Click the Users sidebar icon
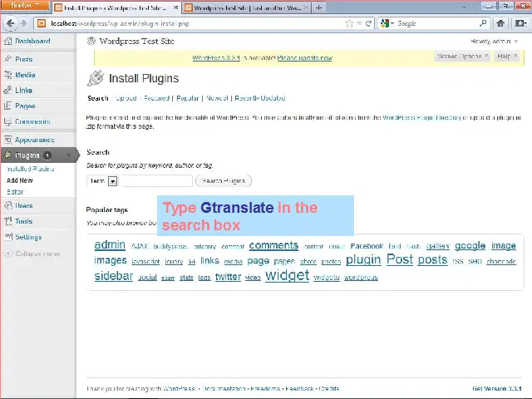The width and height of the screenshot is (532, 399). (7, 205)
